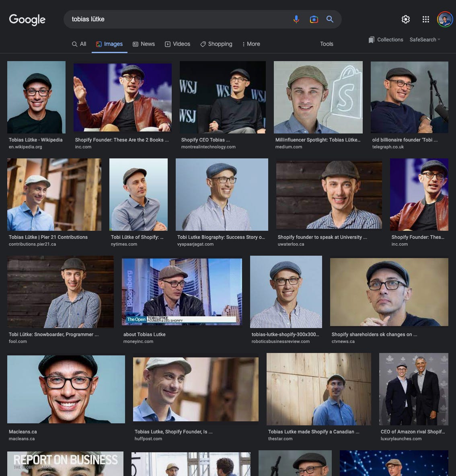The width and height of the screenshot is (456, 476).
Task: Open the roboticsbusinessreview.com image
Action: [x=286, y=292]
